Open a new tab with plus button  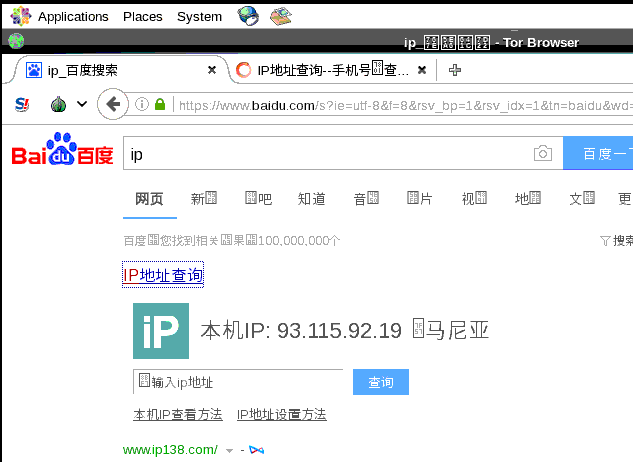(x=455, y=70)
